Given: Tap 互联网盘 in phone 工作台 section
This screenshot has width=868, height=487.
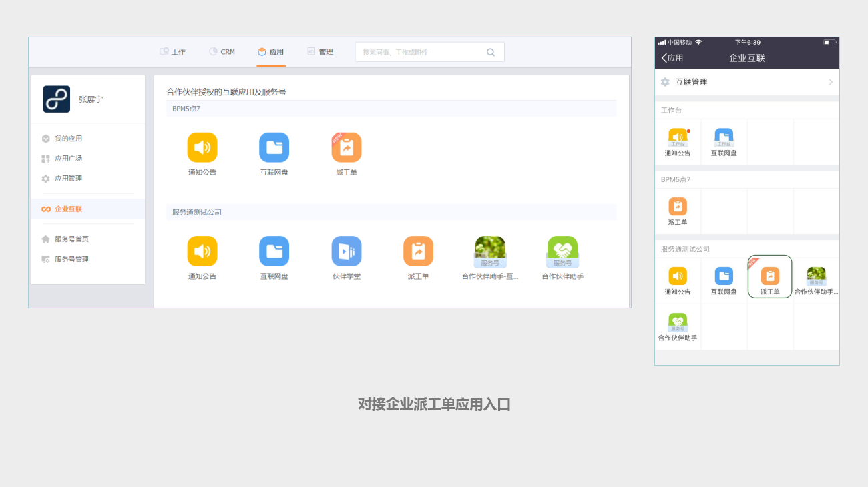Looking at the screenshot, I should [x=724, y=143].
